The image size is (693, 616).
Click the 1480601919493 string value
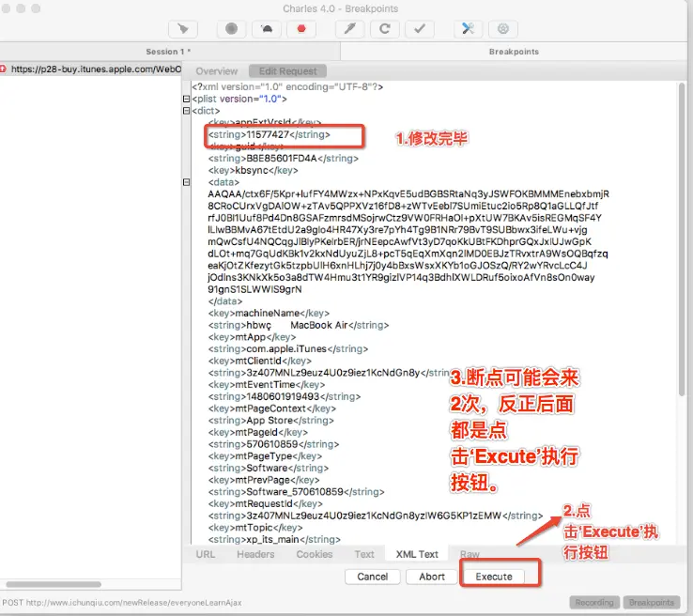tap(285, 396)
